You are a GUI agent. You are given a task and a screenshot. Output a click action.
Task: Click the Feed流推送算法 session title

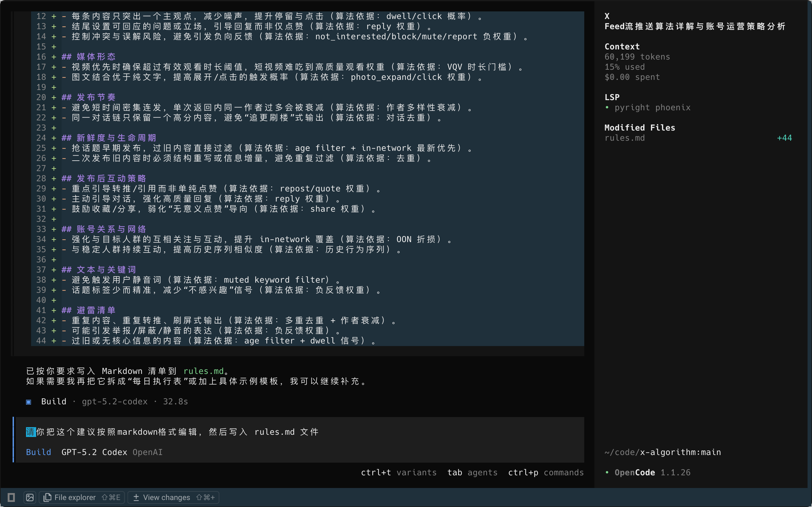pyautogui.click(x=695, y=26)
